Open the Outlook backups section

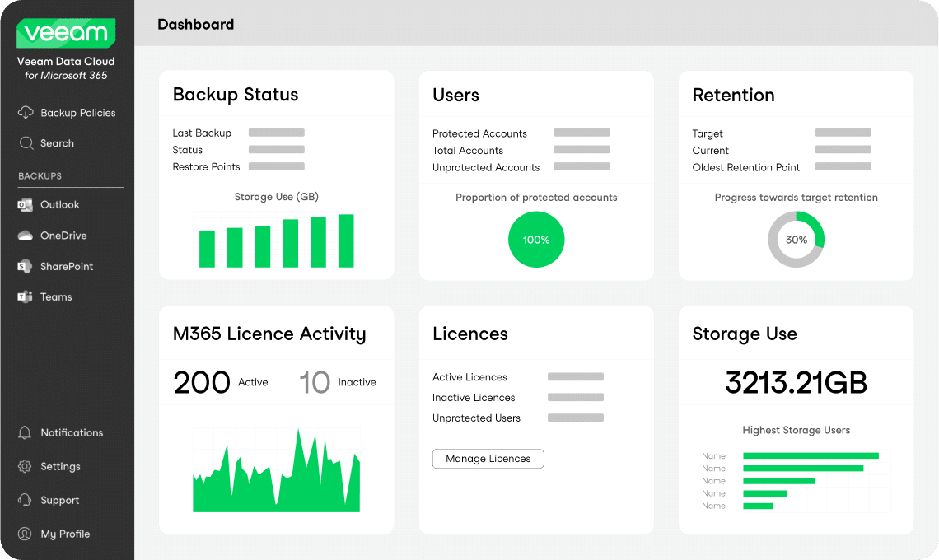pyautogui.click(x=61, y=204)
